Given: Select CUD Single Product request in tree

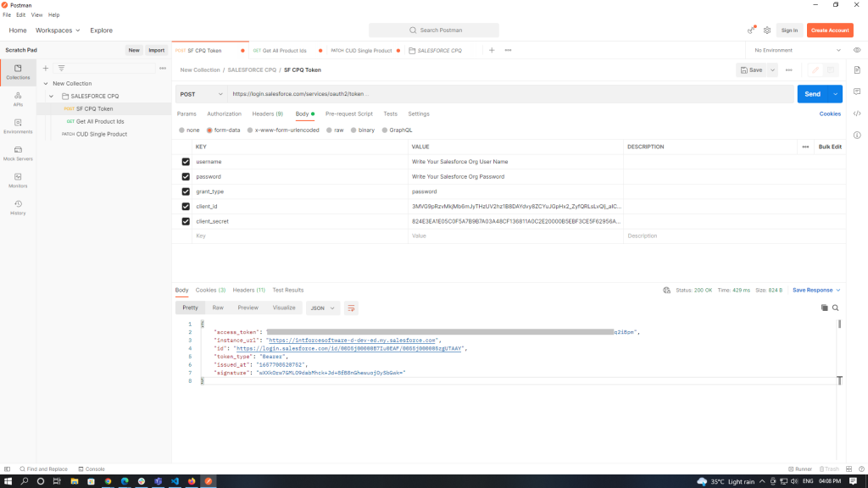Looking at the screenshot, I should pos(102,135).
